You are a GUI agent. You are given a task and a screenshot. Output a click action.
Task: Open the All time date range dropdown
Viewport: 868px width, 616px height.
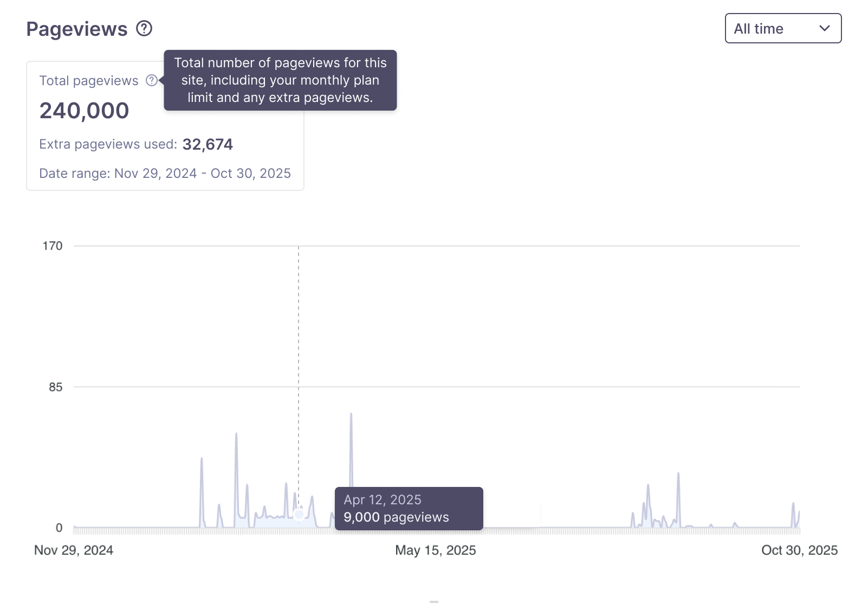pyautogui.click(x=783, y=28)
